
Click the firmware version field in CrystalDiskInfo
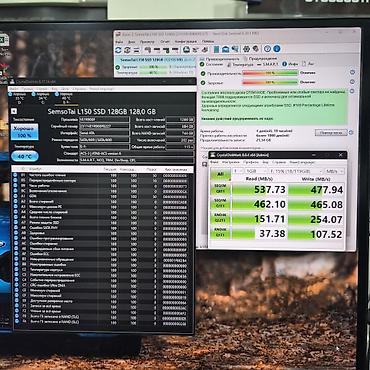[x=104, y=119]
